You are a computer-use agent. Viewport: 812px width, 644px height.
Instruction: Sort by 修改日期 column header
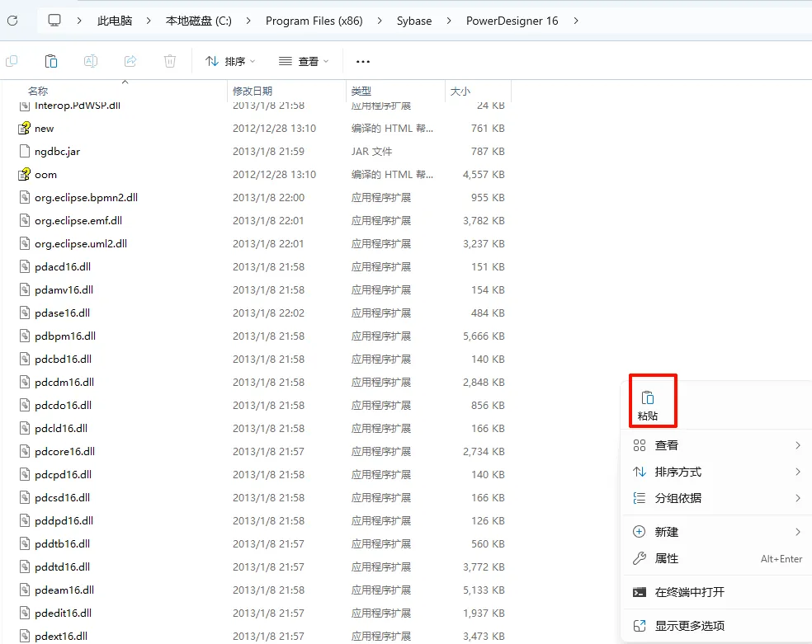coord(253,91)
